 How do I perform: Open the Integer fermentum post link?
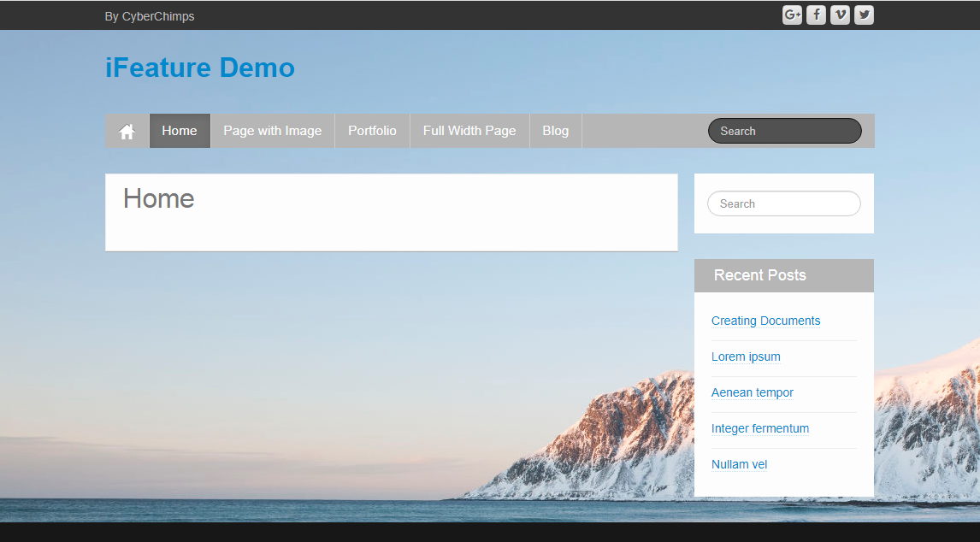click(x=760, y=428)
